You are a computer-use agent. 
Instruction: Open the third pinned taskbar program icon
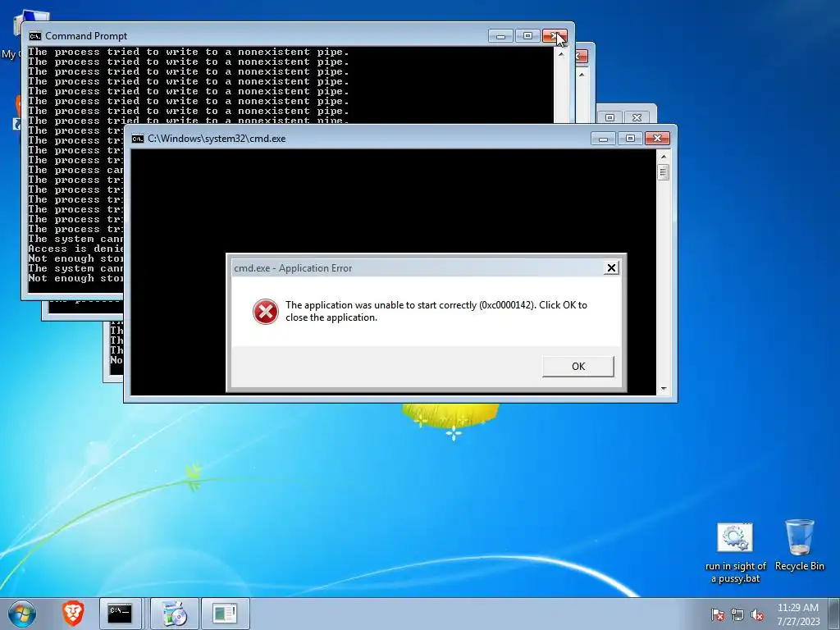click(225, 614)
